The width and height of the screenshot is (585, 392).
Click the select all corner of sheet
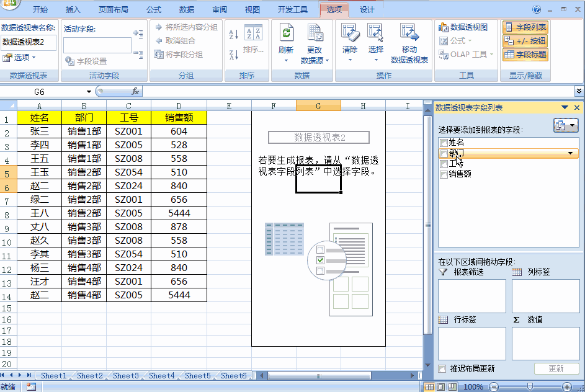[x=9, y=105]
